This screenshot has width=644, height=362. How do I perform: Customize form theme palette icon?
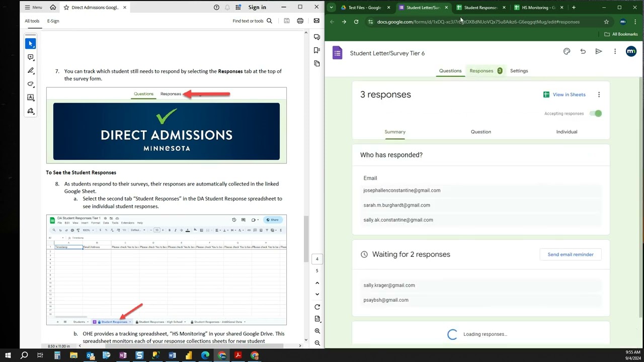click(x=567, y=51)
